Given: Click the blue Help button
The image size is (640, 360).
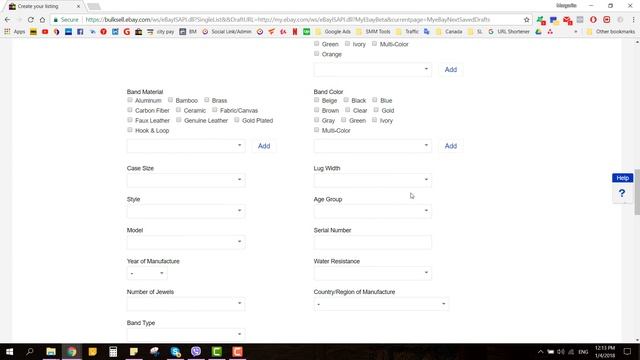Looking at the screenshot, I should (622, 178).
